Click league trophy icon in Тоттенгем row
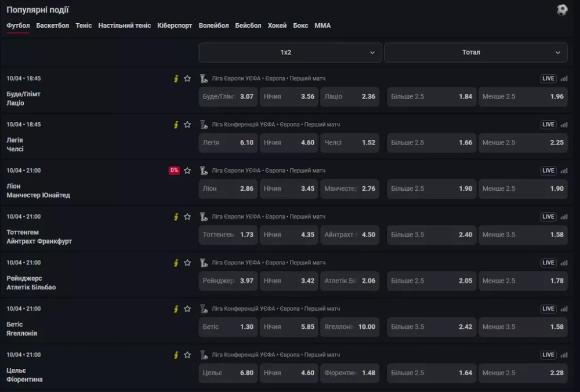 tap(204, 217)
